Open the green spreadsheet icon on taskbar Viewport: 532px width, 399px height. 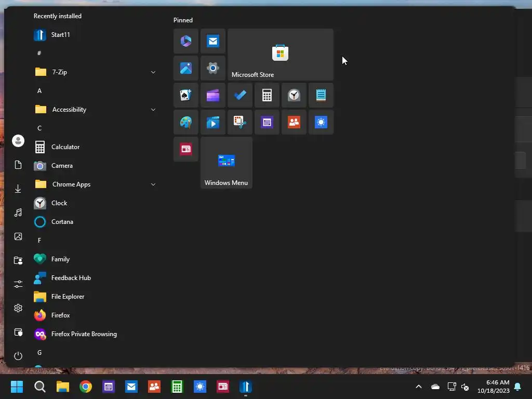(177, 387)
